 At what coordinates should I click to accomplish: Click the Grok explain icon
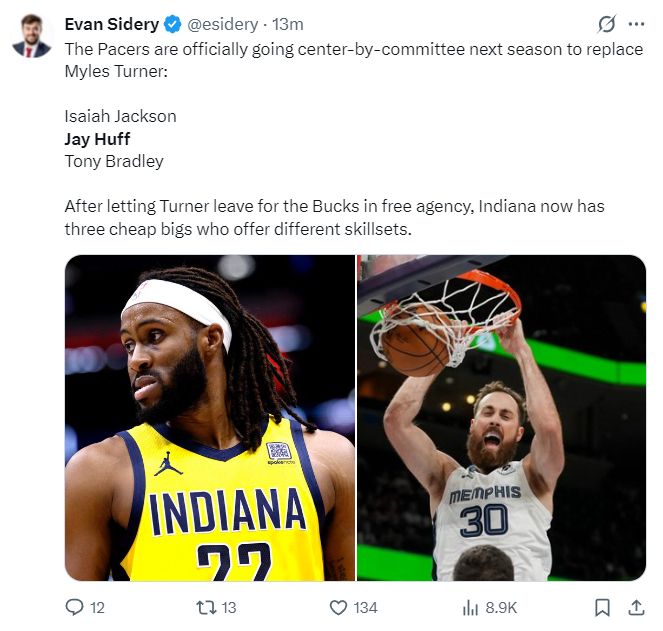pos(607,24)
